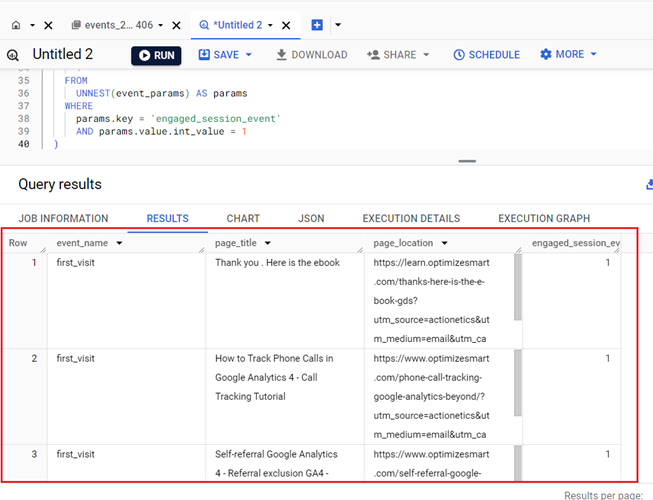Click the query icon beside Untitled 2 title

12,55
